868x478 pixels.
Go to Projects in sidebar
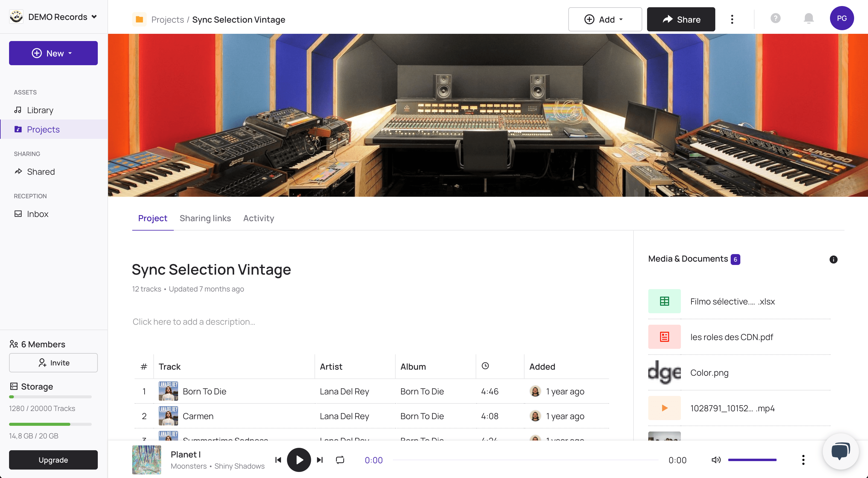54,129
